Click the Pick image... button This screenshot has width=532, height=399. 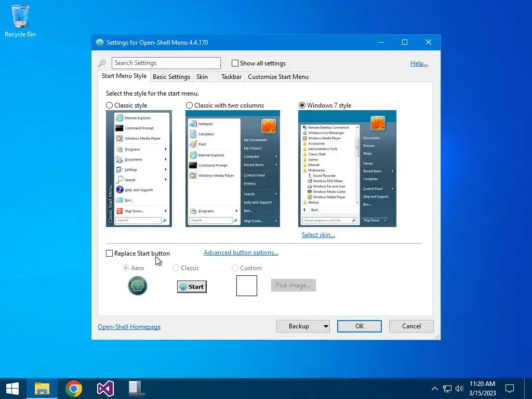click(294, 285)
